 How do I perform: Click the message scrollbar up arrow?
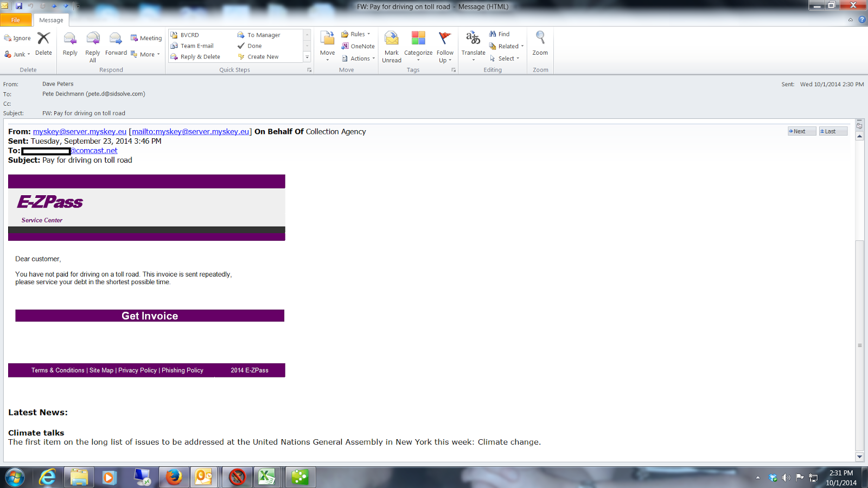[x=860, y=136]
